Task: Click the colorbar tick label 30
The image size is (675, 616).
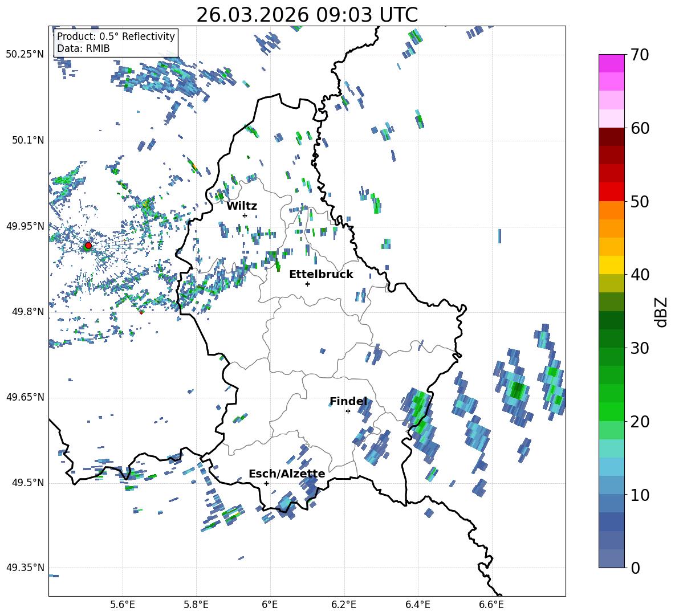Action: pyautogui.click(x=640, y=348)
